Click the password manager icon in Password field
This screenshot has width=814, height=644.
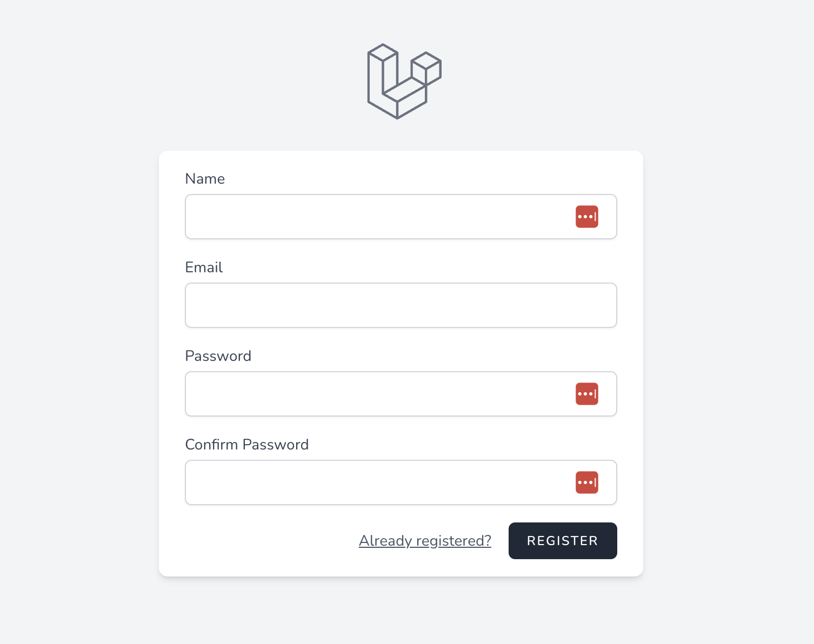point(587,394)
